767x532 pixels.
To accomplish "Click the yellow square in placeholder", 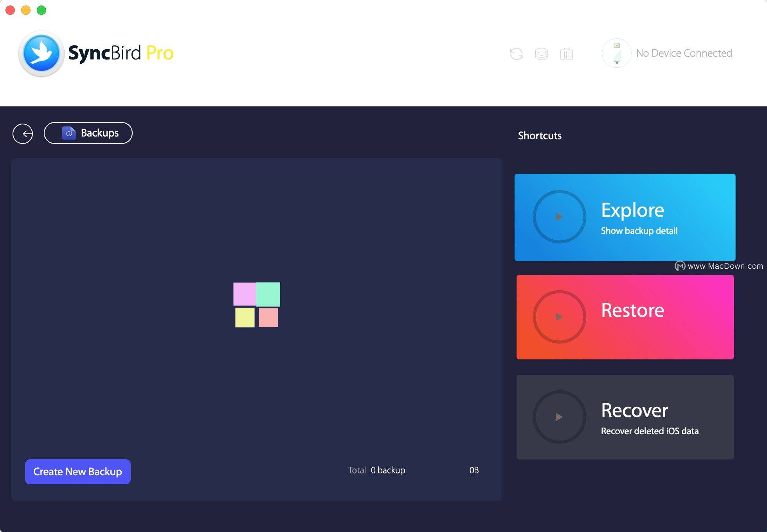I will tap(245, 317).
